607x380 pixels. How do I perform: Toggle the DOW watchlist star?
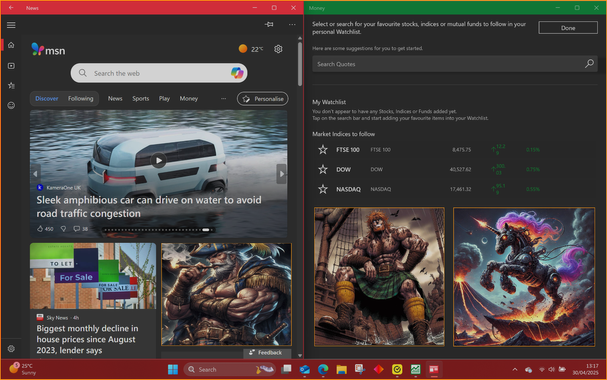coord(323,169)
